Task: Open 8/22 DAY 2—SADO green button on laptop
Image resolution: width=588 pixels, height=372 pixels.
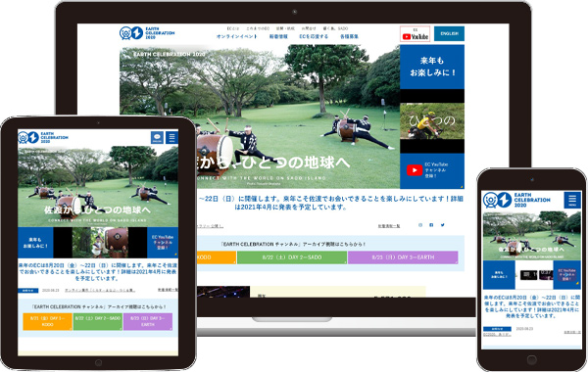Action: (x=292, y=257)
